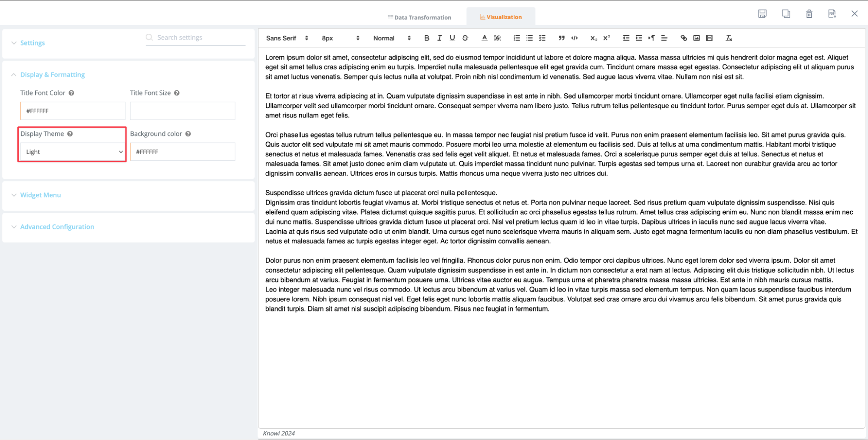Screen dimensions: 868x440
Task: Toggle strikethrough formatting
Action: coord(465,38)
